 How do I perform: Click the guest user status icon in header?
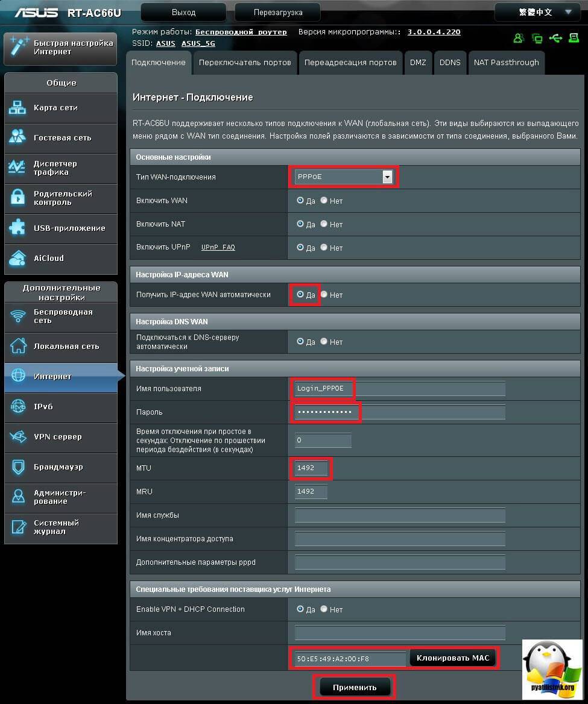tap(519, 38)
